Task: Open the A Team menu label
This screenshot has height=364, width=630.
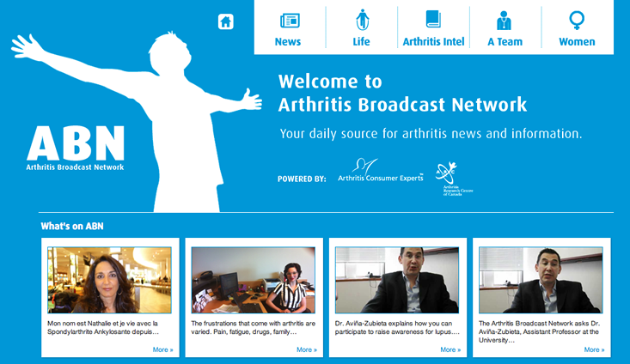Action: point(505,42)
